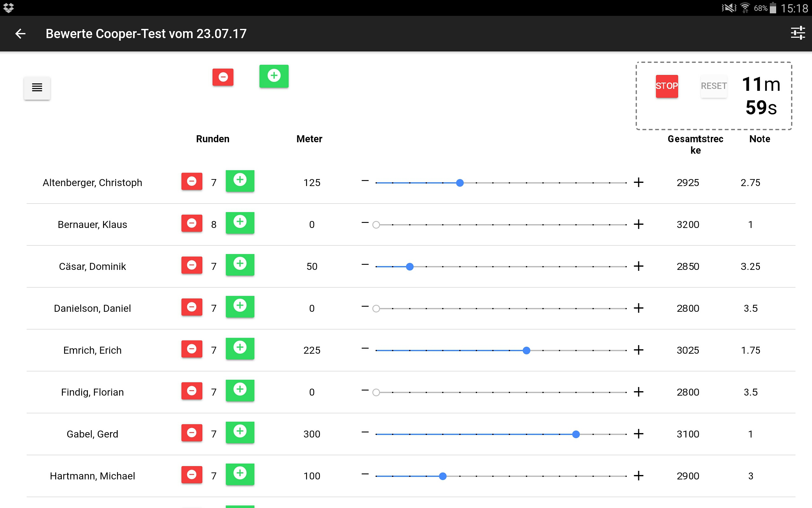
Task: Add a round for Emrich, Erich
Action: 240,348
